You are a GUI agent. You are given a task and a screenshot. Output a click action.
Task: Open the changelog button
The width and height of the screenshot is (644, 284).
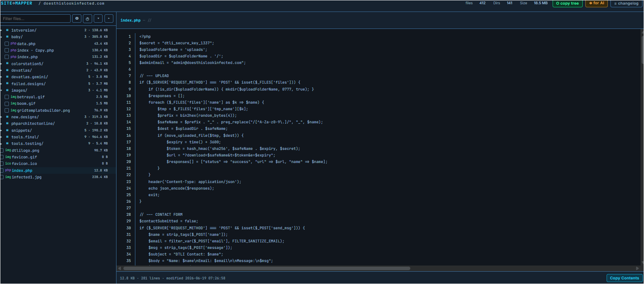click(626, 3)
